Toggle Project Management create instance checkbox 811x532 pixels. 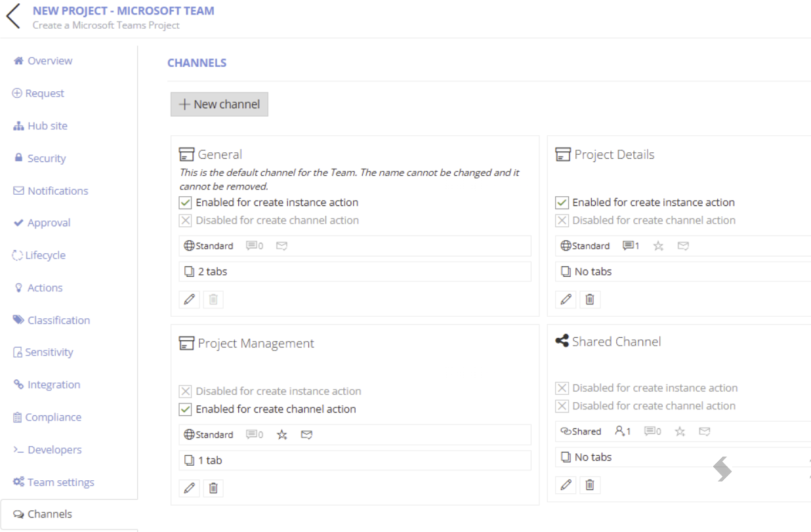click(x=186, y=391)
